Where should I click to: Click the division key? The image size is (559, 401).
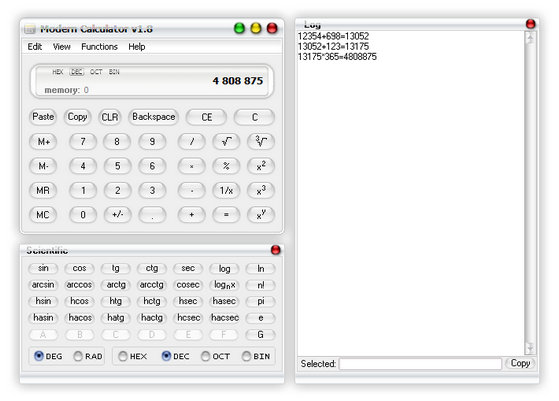pos(191,142)
